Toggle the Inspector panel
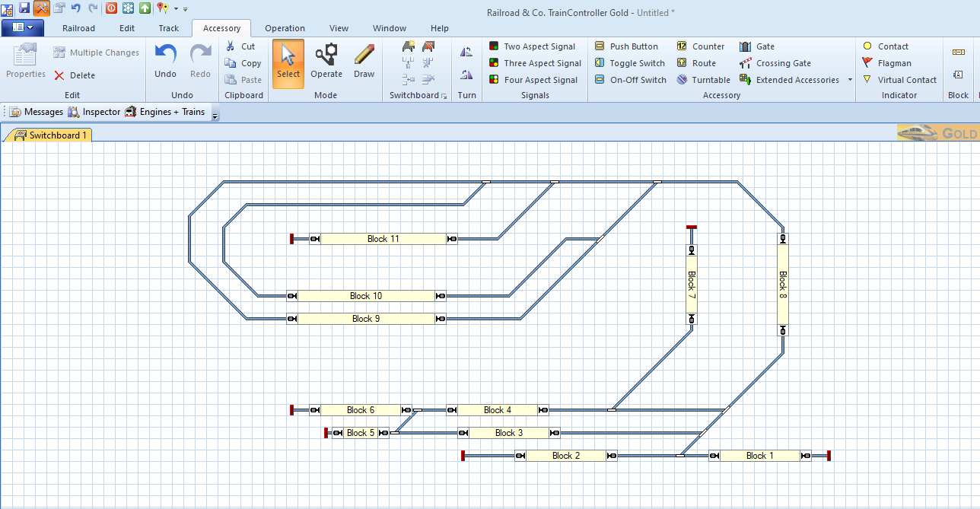980x509 pixels. click(x=94, y=112)
